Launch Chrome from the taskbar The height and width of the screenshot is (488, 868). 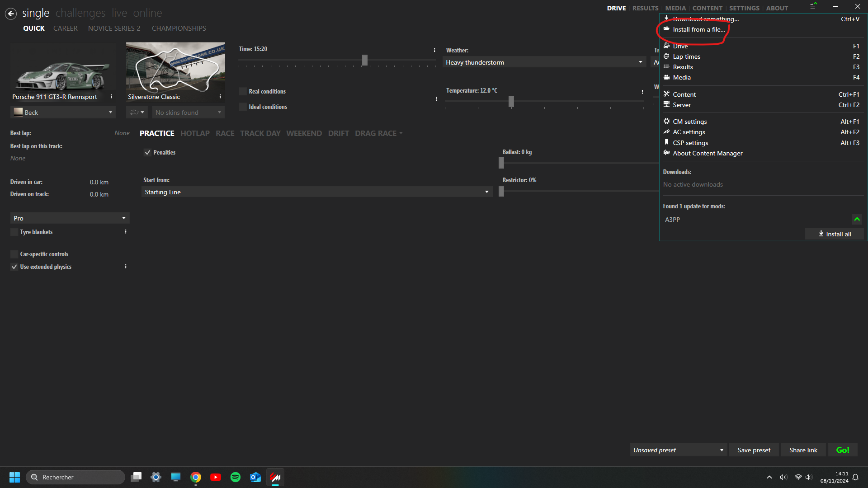(x=196, y=477)
